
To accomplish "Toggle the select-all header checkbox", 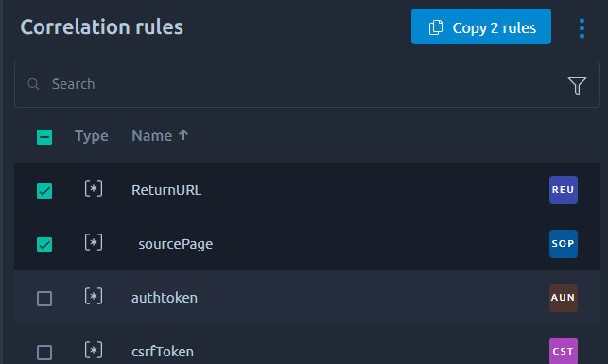I will [44, 137].
